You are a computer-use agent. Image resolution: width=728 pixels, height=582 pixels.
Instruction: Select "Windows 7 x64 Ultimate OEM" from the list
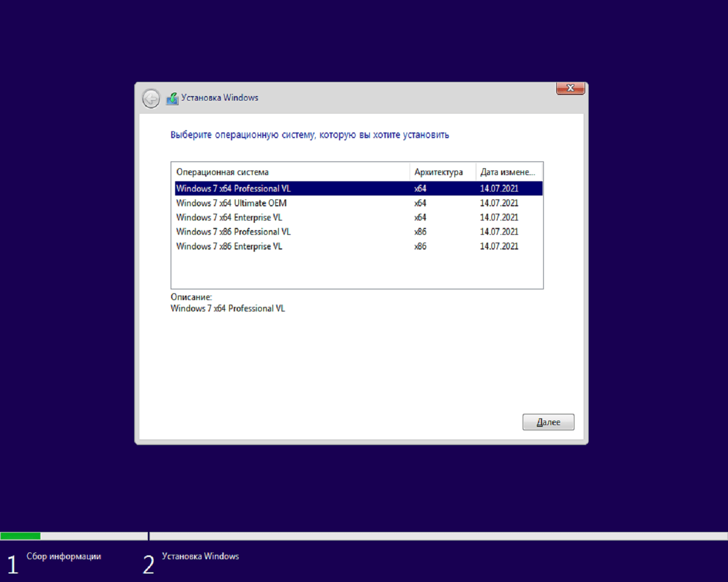click(231, 203)
